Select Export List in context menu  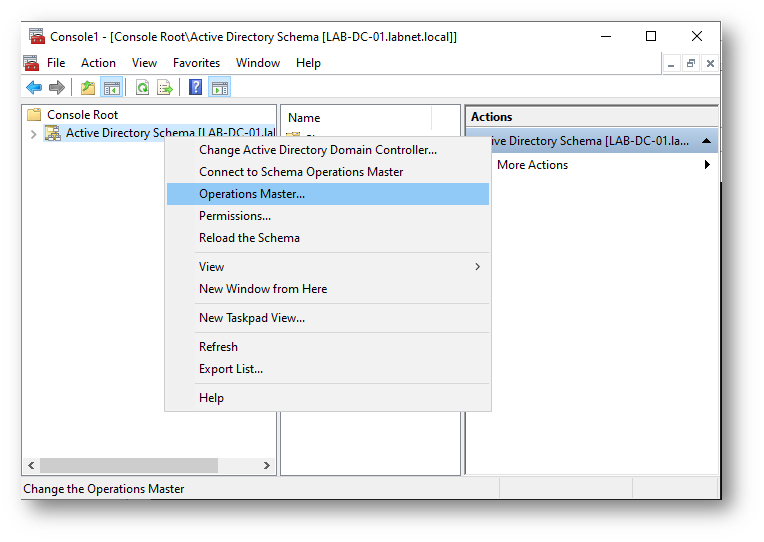click(x=328, y=369)
